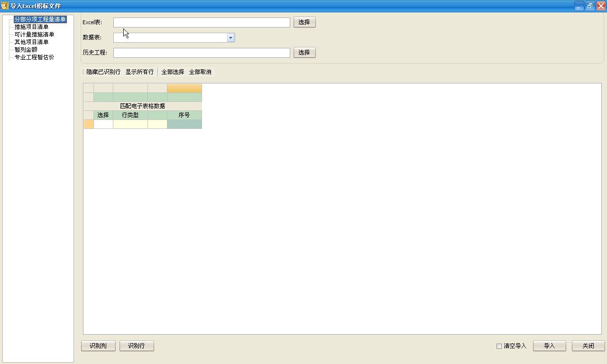This screenshot has width=607, height=364.
Task: Open 可计量措施清单 in the tree
Action: tap(34, 35)
